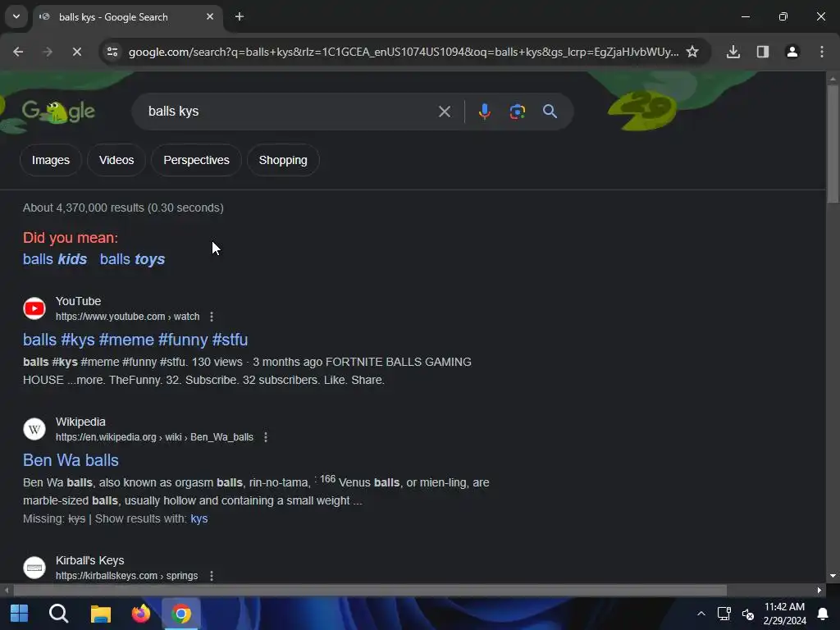Image resolution: width=840 pixels, height=630 pixels.
Task: Click the Wikipedia favicon in results
Action: tap(34, 429)
